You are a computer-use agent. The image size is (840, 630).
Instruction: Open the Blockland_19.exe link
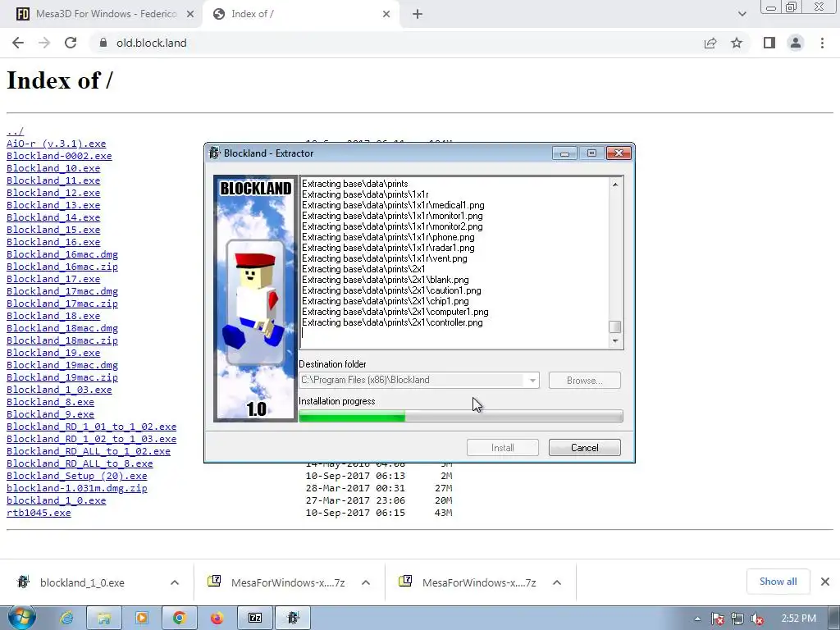click(x=53, y=353)
